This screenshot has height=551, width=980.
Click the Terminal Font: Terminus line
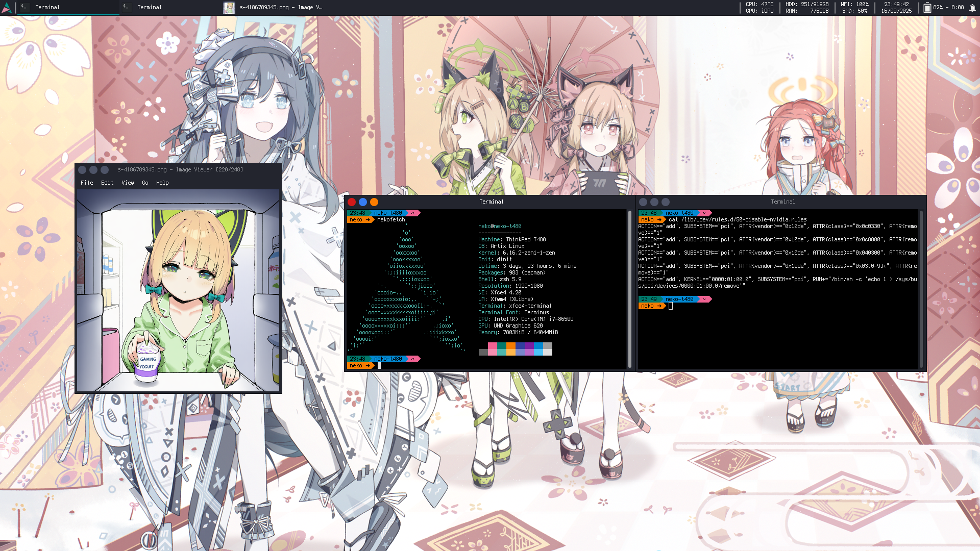tap(513, 313)
